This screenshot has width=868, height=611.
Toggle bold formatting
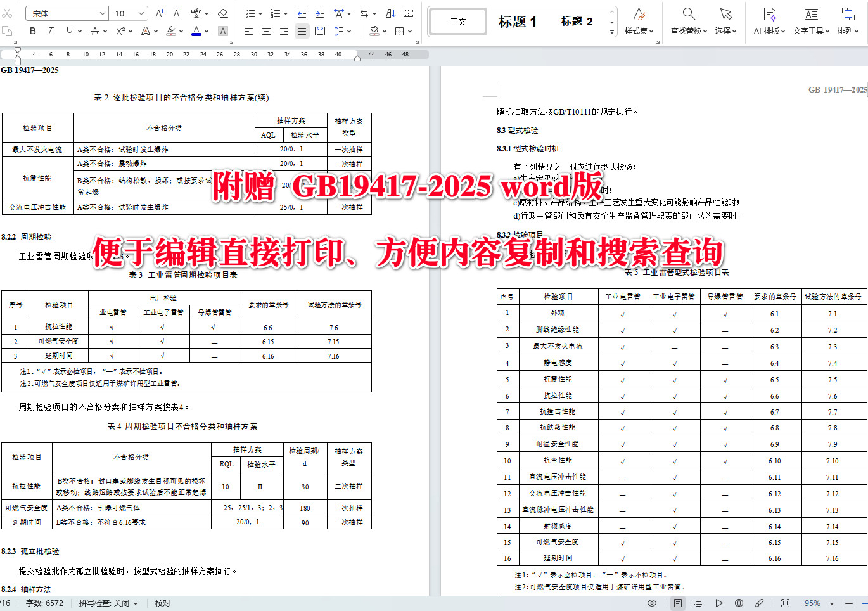(x=33, y=30)
